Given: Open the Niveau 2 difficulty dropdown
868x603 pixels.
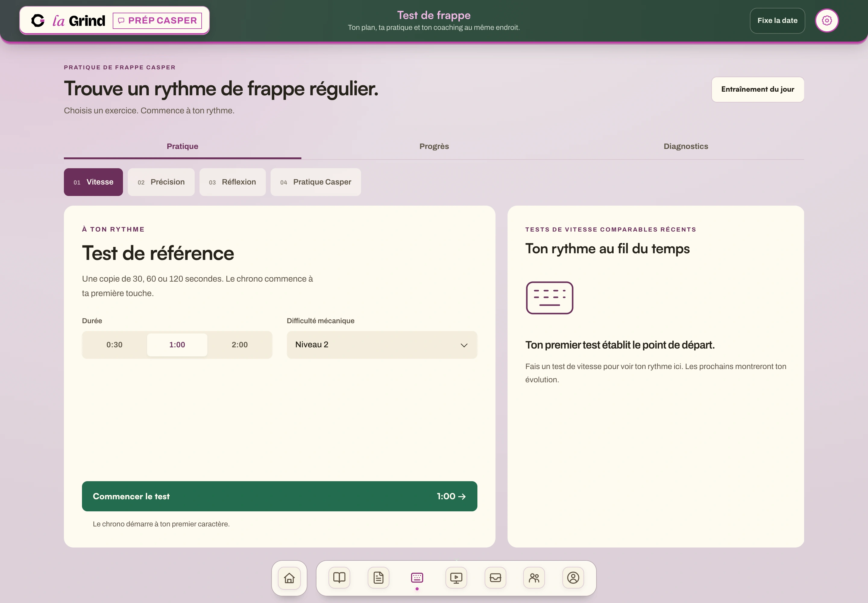Looking at the screenshot, I should point(382,345).
